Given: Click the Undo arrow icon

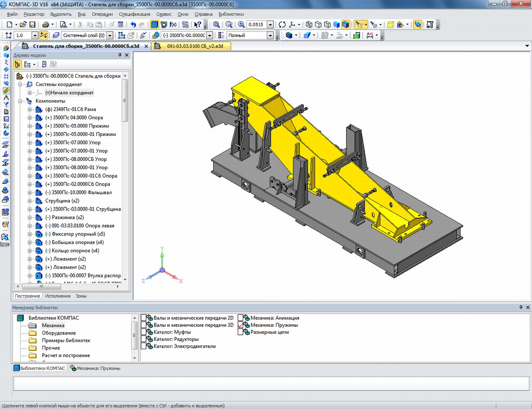Looking at the screenshot, I should (x=133, y=25).
